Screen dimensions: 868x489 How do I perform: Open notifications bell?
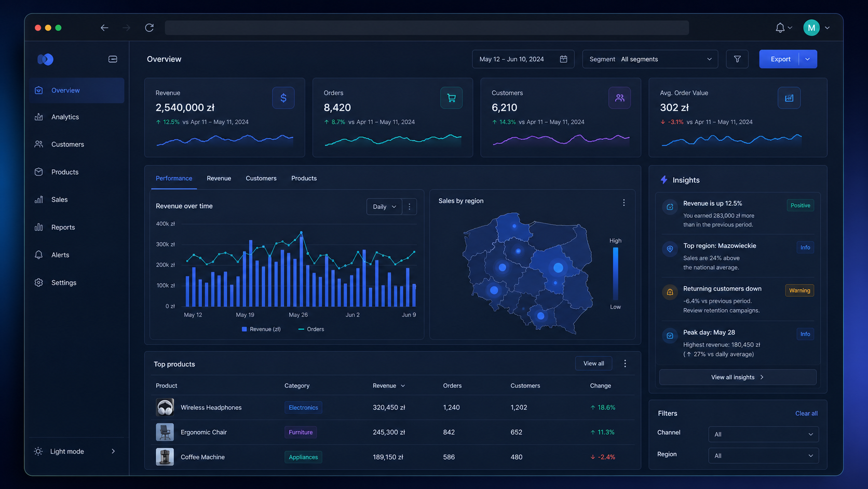[780, 28]
